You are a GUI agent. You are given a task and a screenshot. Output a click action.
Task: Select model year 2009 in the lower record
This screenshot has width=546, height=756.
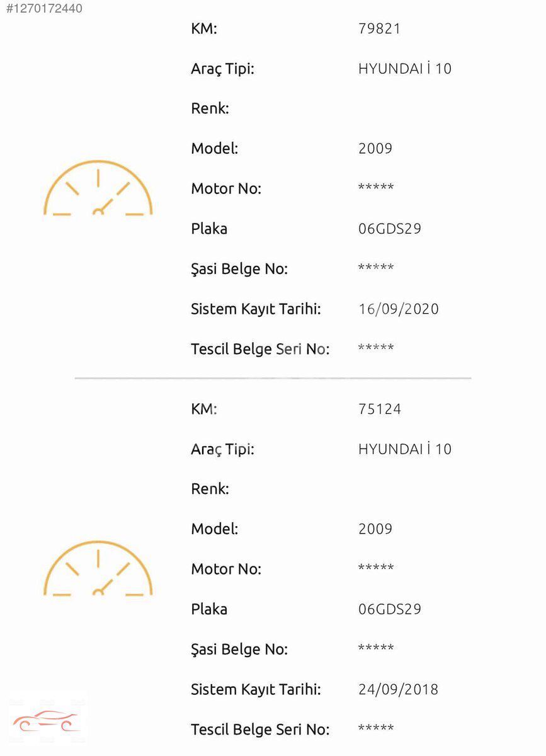pyautogui.click(x=375, y=529)
